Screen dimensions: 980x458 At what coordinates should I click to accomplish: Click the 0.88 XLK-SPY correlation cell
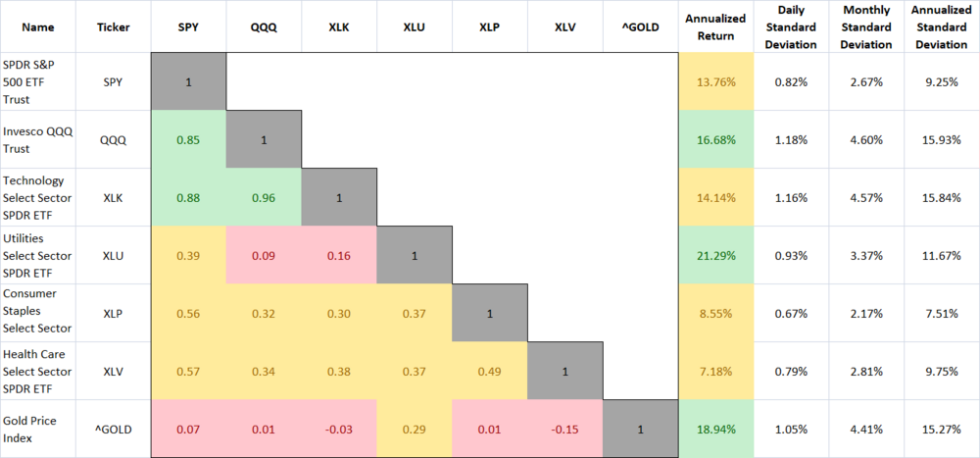tap(188, 197)
